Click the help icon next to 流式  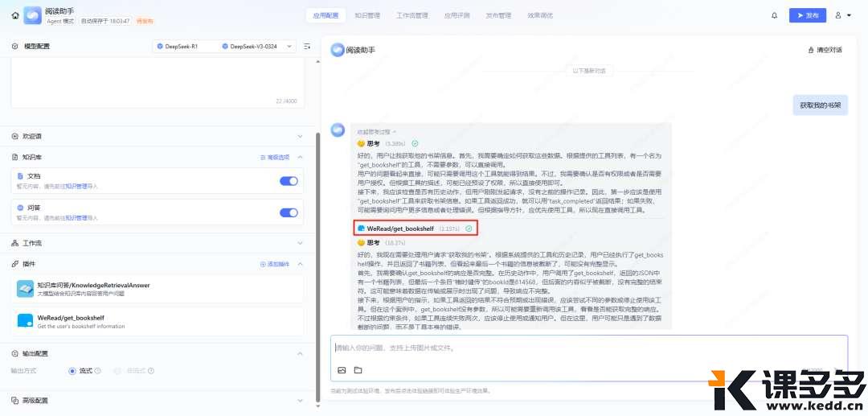click(98, 371)
